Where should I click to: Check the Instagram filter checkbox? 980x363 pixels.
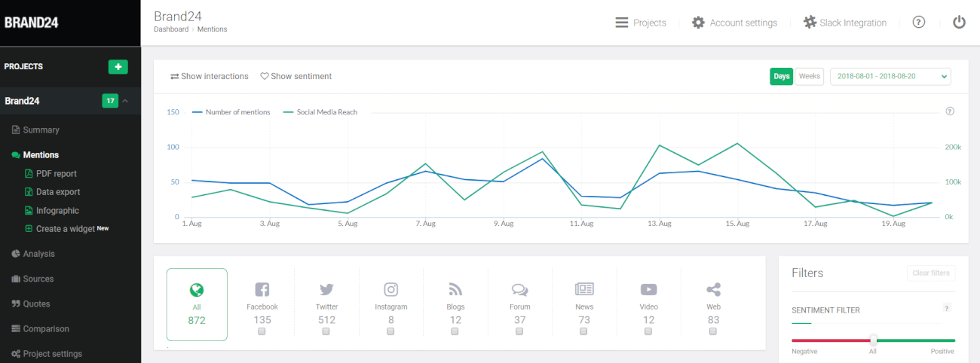coord(390,331)
